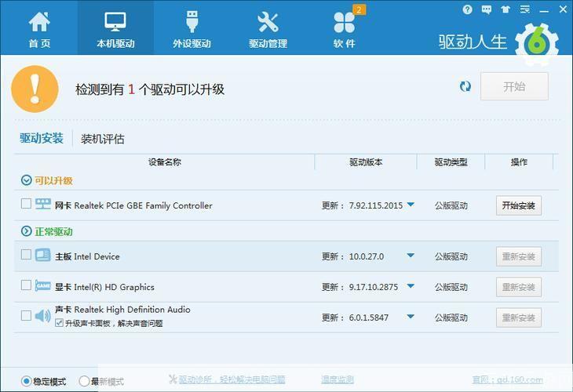Click 网卡 Realtek PCIe GBE Family Controller text
Screen dimensions: 573x392
coord(133,205)
